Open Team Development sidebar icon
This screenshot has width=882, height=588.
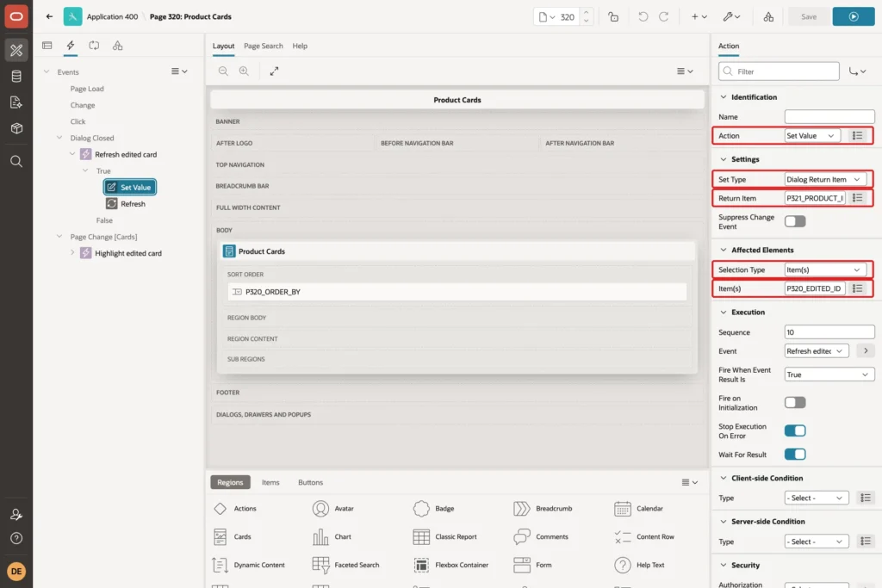coord(16,102)
